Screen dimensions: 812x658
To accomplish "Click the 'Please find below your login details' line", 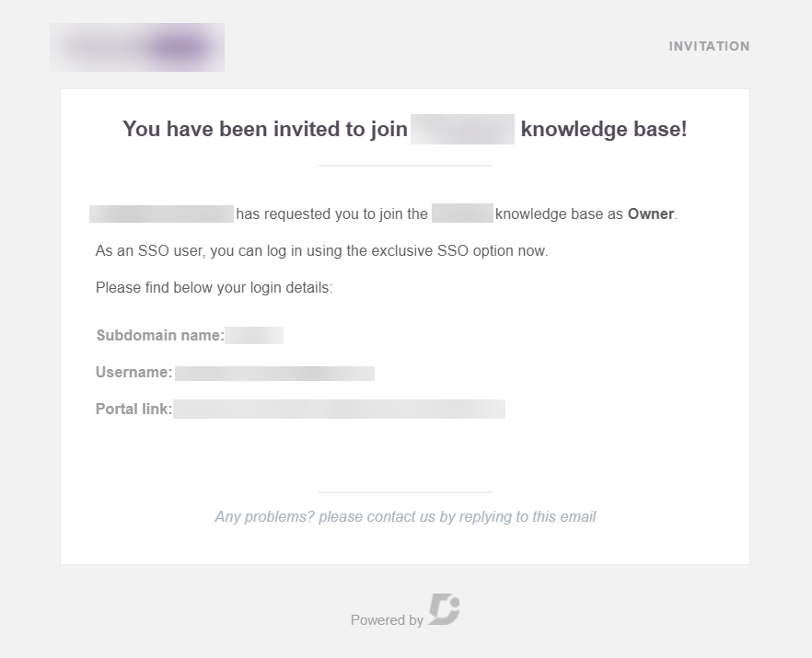I will click(214, 287).
